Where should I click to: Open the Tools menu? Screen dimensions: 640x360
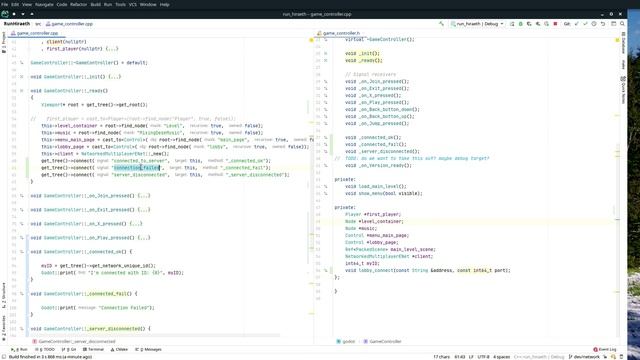pyautogui.click(x=120, y=4)
